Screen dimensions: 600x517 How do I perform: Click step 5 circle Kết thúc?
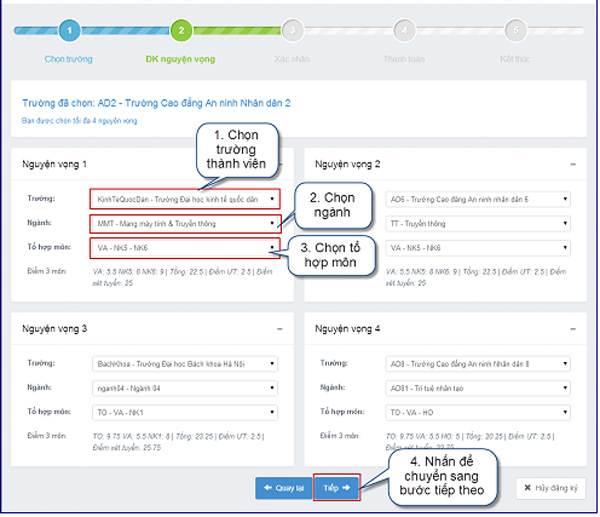[516, 31]
